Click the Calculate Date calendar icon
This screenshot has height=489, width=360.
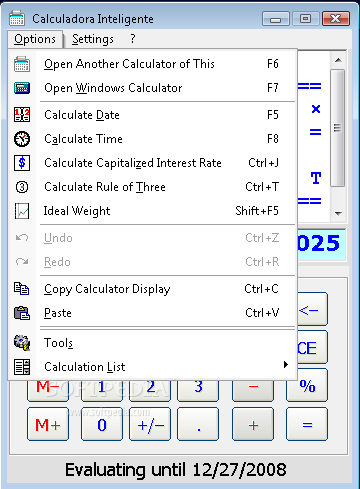coord(22,115)
